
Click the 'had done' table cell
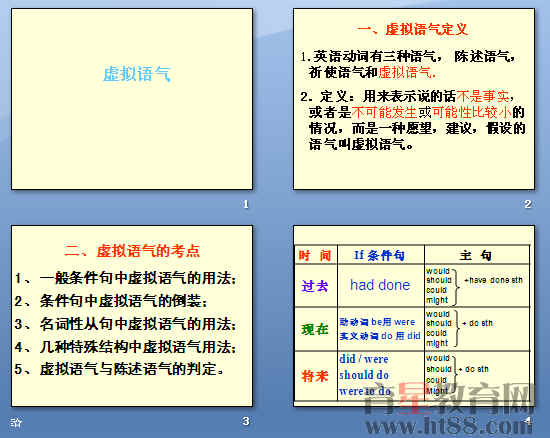pyautogui.click(x=381, y=285)
